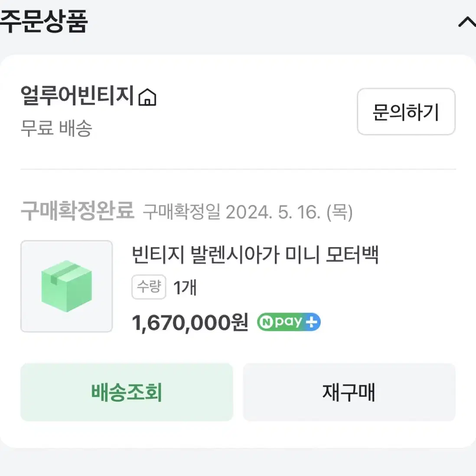
Task: Click the N logo in Npay badge
Action: [x=266, y=322]
